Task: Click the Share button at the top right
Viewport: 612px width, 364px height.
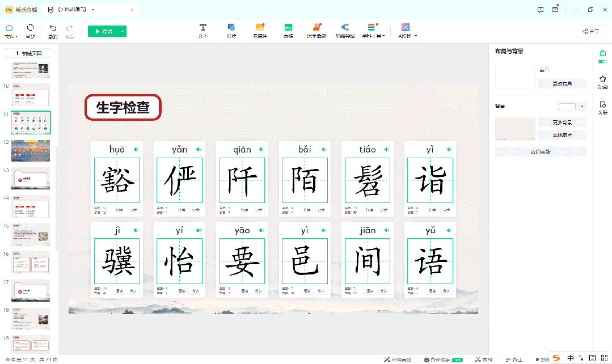Action: tap(589, 32)
